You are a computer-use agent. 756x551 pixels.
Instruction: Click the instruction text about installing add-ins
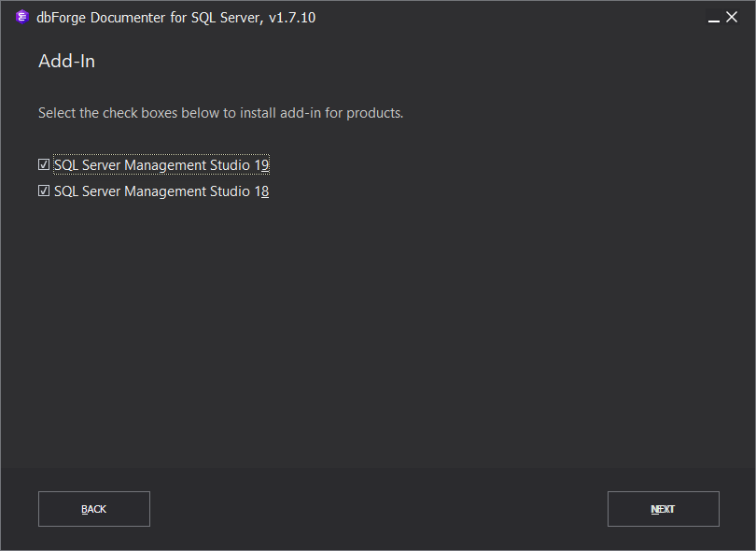[x=221, y=113]
